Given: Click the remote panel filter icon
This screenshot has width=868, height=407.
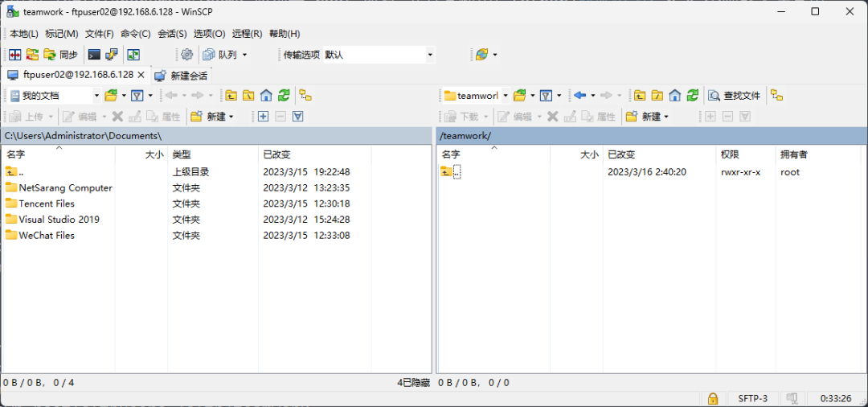Looking at the screenshot, I should [x=546, y=96].
